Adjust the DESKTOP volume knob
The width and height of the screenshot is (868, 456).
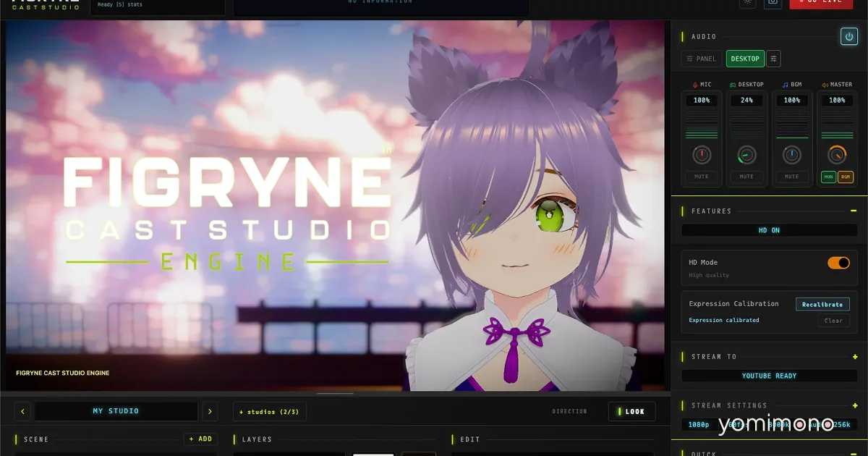click(x=746, y=154)
